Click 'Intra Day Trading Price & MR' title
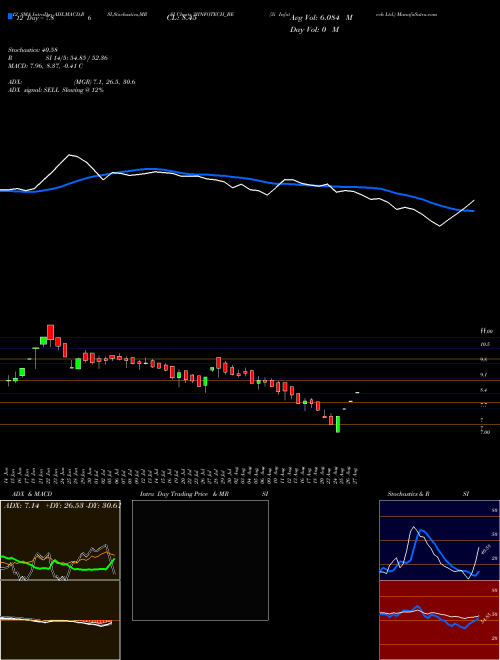Image resolution: width=500 pixels, height=660 pixels. 184,494
